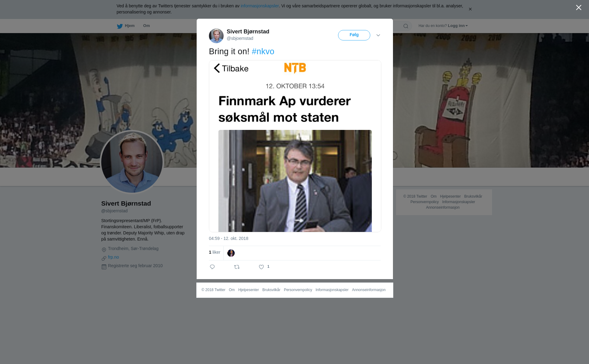View the 1 liker list
The height and width of the screenshot is (364, 589).
[214, 252]
